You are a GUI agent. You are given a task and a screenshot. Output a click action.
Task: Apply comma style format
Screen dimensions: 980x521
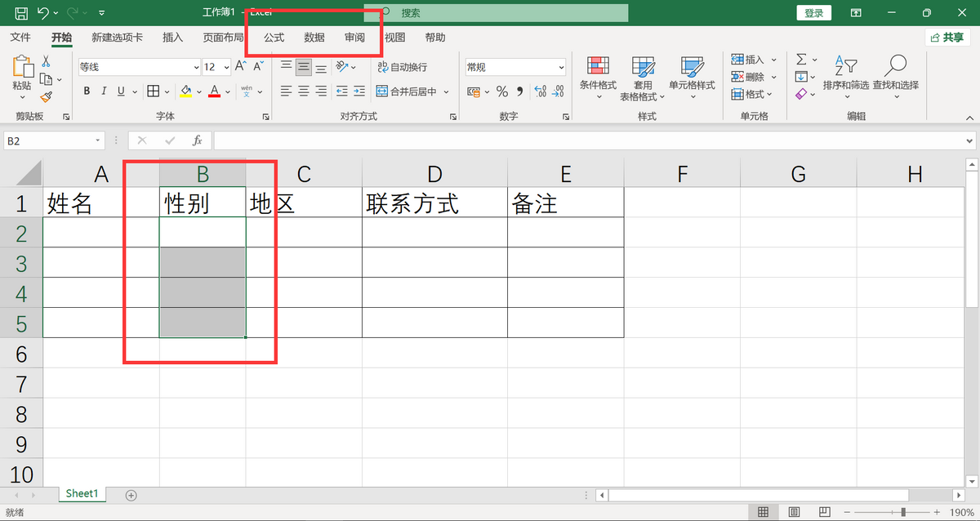[519, 91]
